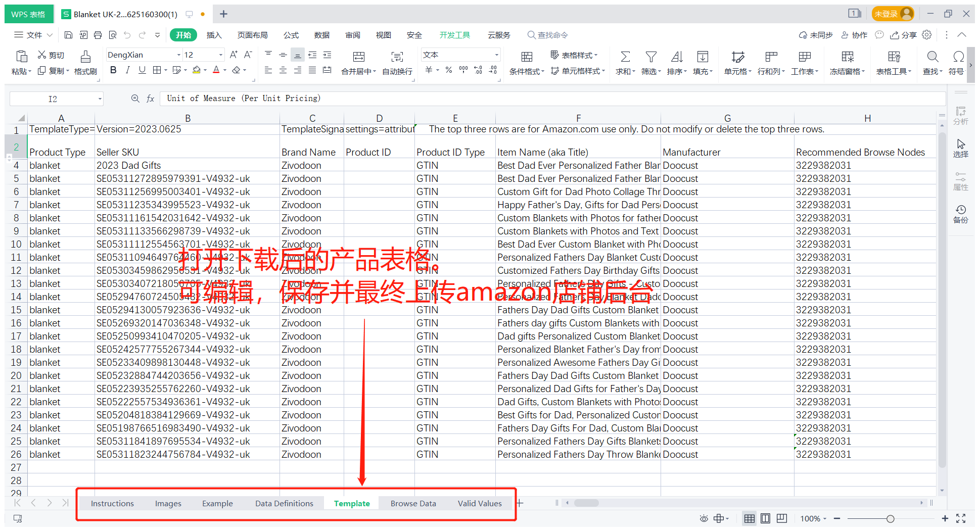Click the Sort (排序) icon

tap(677, 57)
